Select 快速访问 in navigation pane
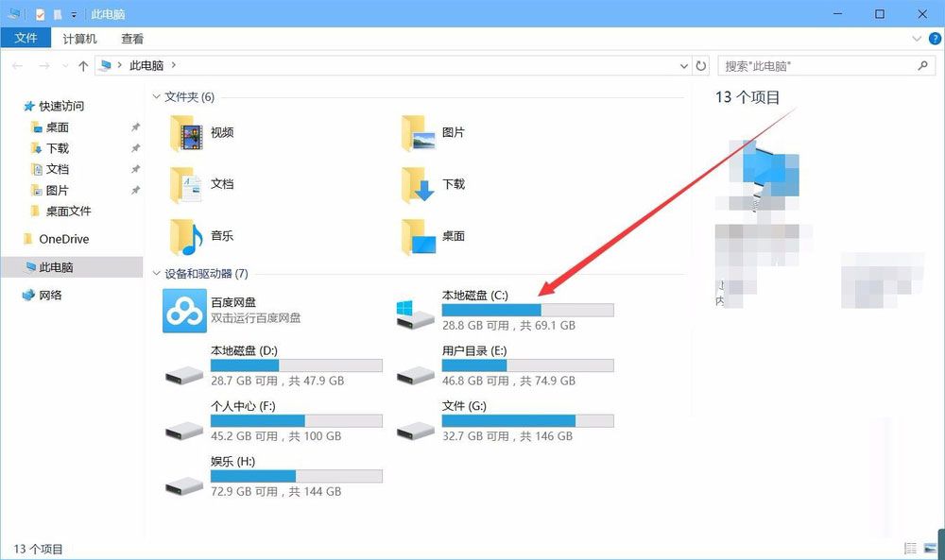The height and width of the screenshot is (560, 945). [x=61, y=107]
